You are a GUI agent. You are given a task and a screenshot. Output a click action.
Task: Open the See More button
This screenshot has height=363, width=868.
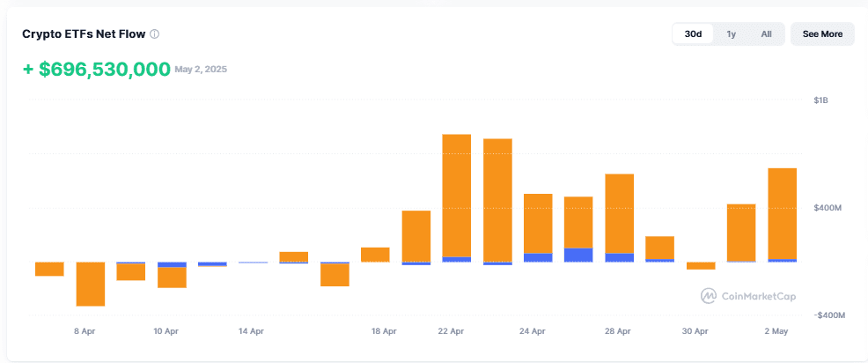822,33
